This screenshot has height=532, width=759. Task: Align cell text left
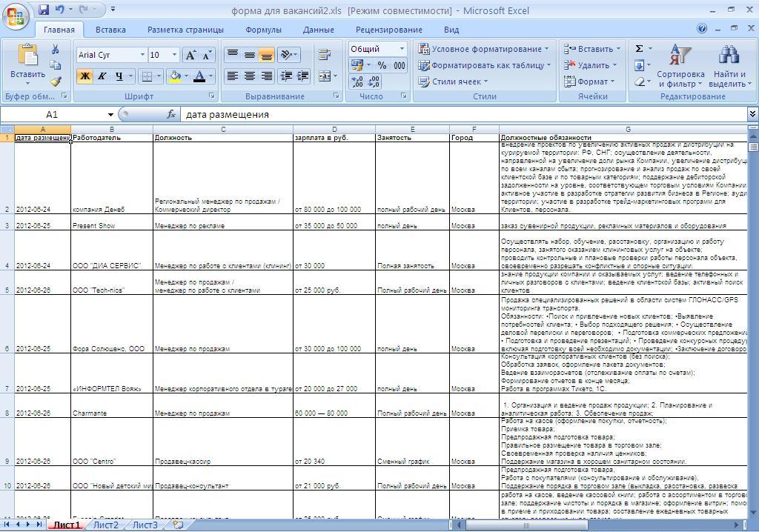tap(233, 76)
